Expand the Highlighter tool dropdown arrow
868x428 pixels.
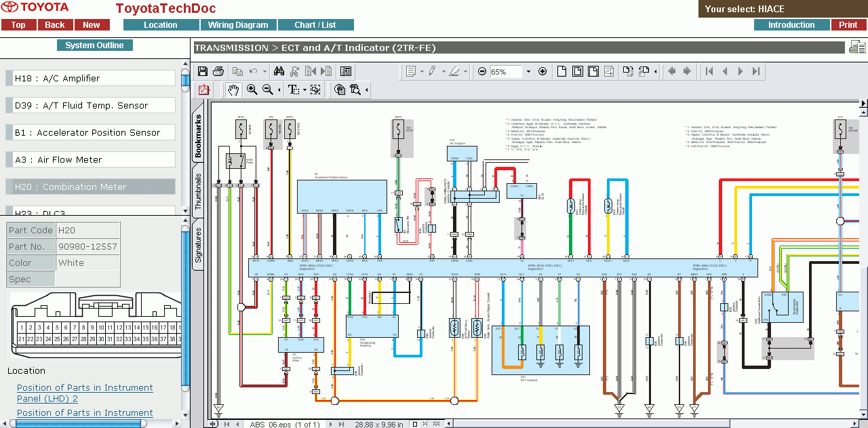(465, 71)
